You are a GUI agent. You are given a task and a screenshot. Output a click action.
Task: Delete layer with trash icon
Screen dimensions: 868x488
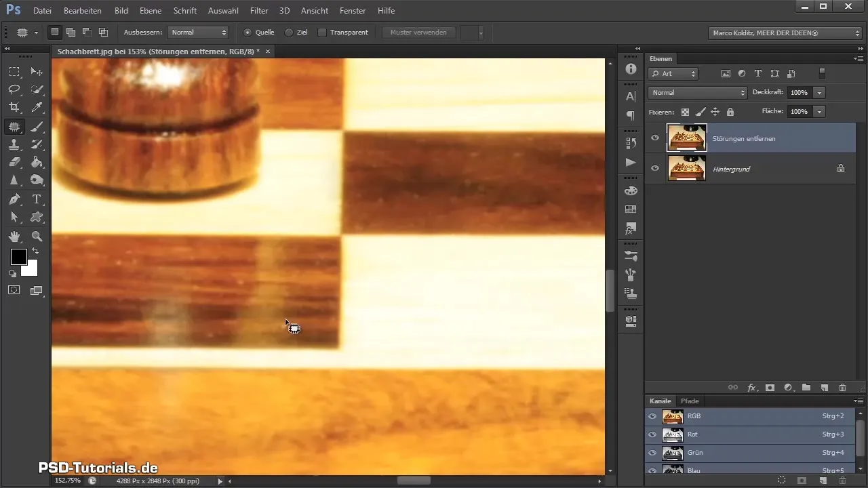point(842,388)
